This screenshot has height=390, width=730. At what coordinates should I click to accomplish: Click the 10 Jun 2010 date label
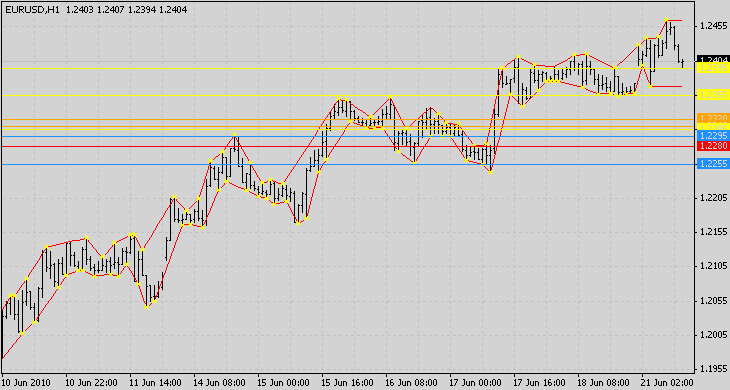tap(27, 383)
